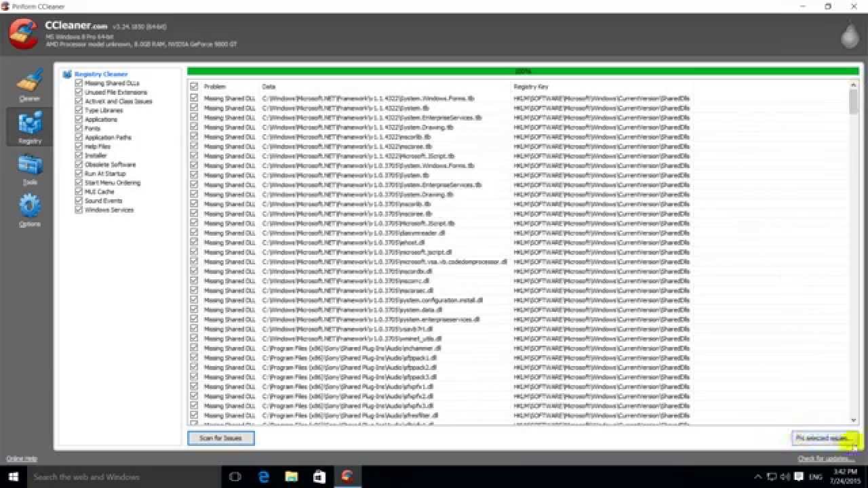868x488 pixels.
Task: Click the CCleaner logo in the header
Action: click(x=24, y=34)
